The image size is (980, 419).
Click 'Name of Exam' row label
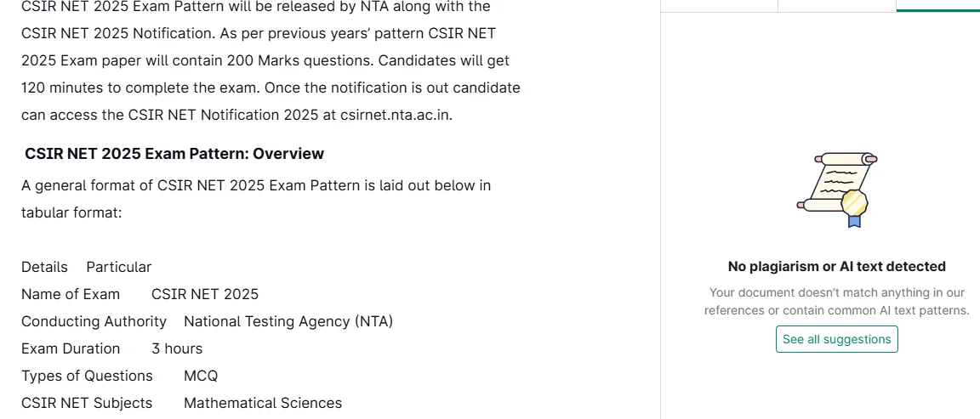[x=70, y=294]
